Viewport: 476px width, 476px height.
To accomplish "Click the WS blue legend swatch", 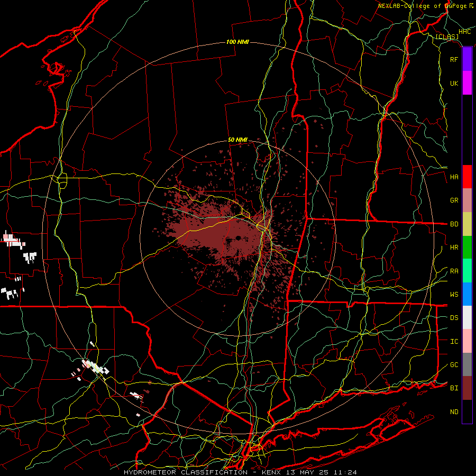I will click(x=467, y=294).
